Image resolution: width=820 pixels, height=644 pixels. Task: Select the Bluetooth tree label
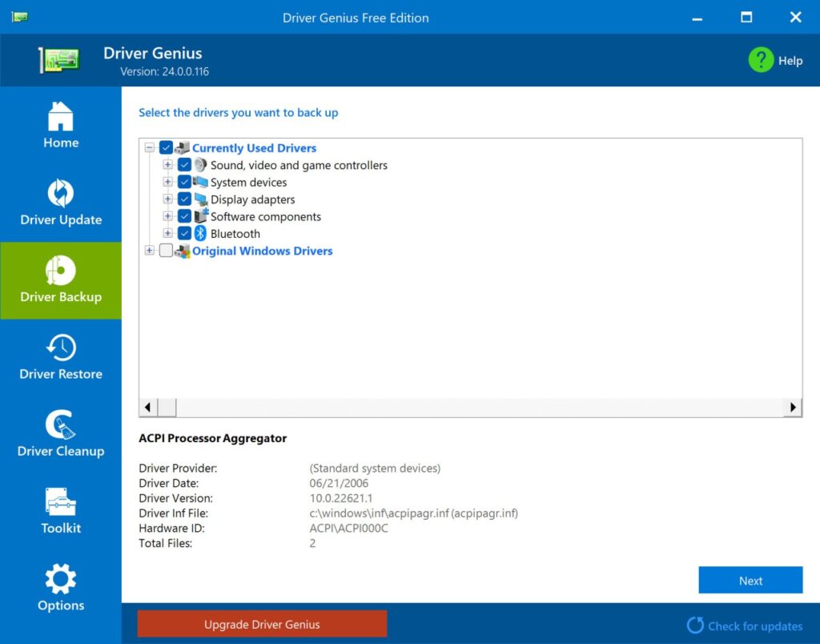point(235,234)
